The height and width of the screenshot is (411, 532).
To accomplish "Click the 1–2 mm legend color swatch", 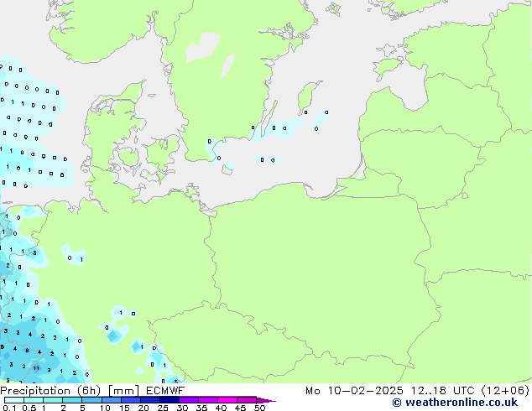I will click(53, 400).
